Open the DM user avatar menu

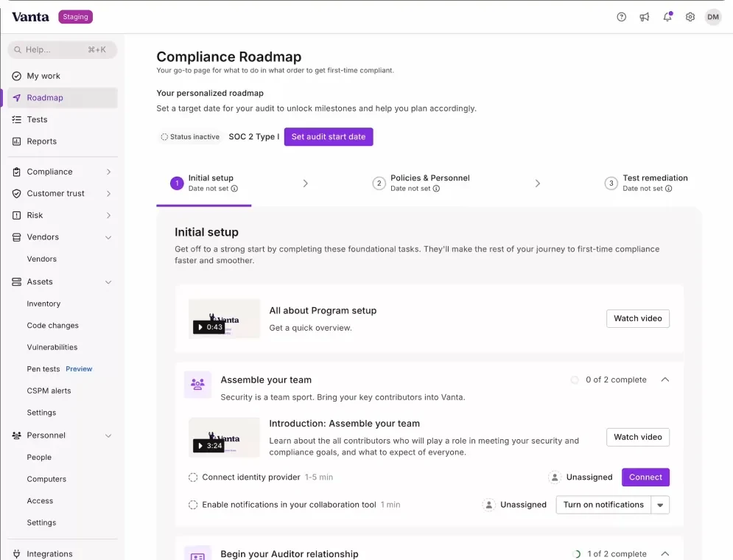point(713,17)
